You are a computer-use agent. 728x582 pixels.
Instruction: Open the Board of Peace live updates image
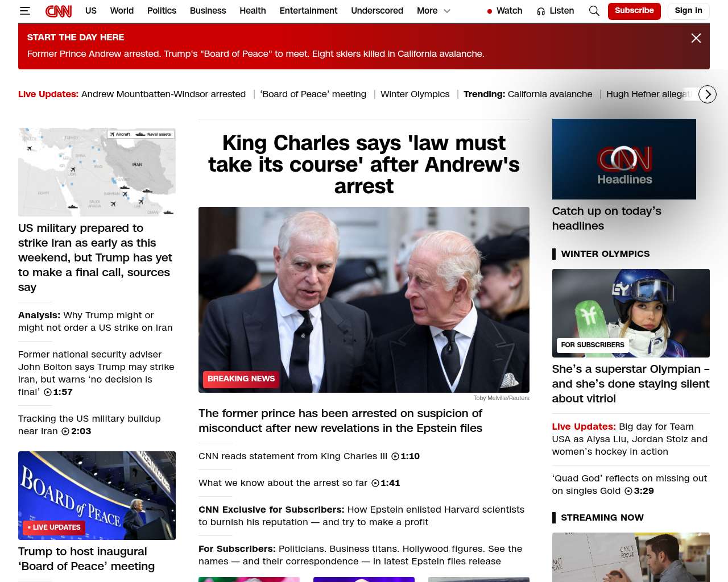click(x=97, y=496)
